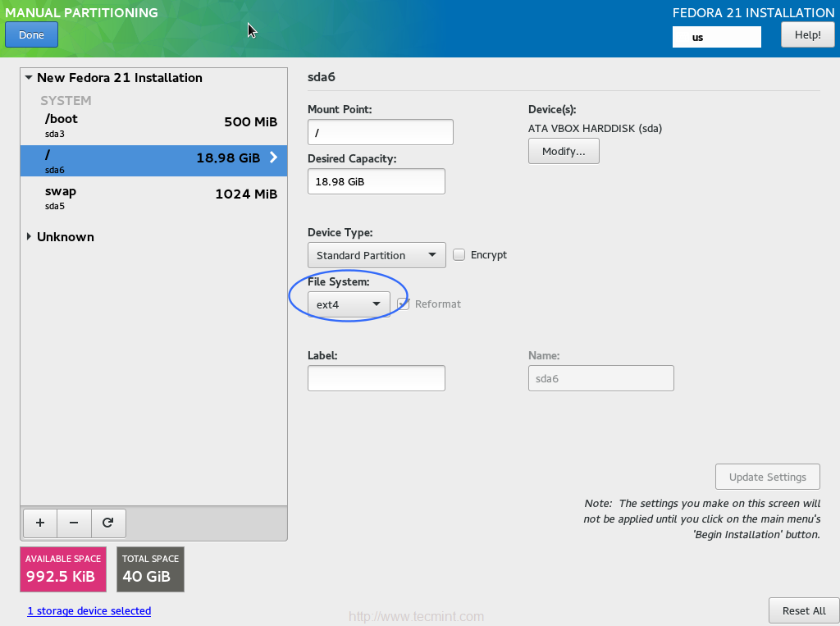Open the 1 storage device selected link
Screen dimensions: 840x626
point(89,611)
